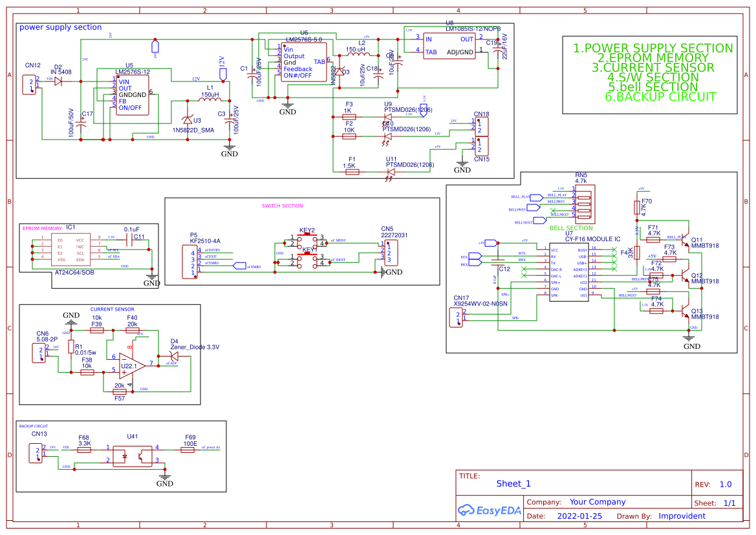Select the "Your Company" company field
This screenshot has height=535, width=756.
597,502
